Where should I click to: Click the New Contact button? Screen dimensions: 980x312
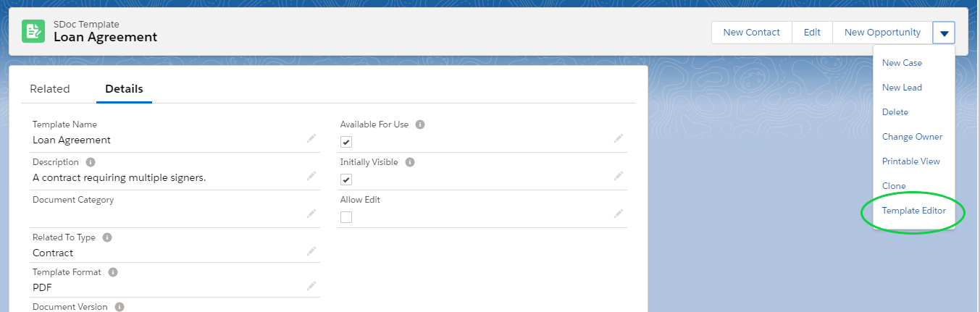(x=752, y=33)
